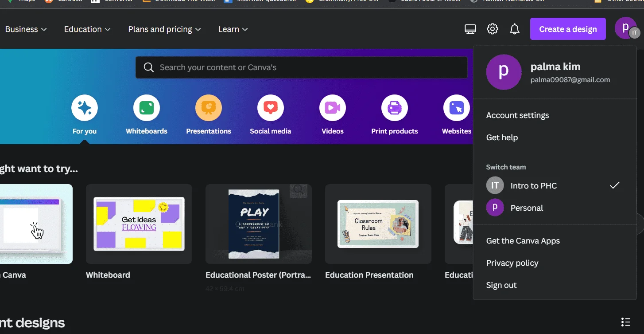This screenshot has width=644, height=334.
Task: Expand the Education menu
Action: click(87, 29)
